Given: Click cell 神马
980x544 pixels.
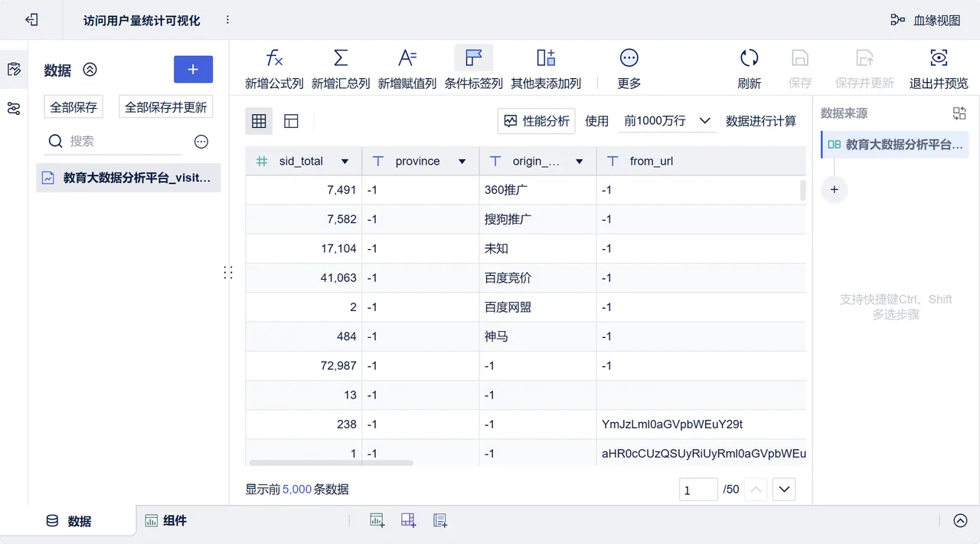Looking at the screenshot, I should (x=538, y=336).
